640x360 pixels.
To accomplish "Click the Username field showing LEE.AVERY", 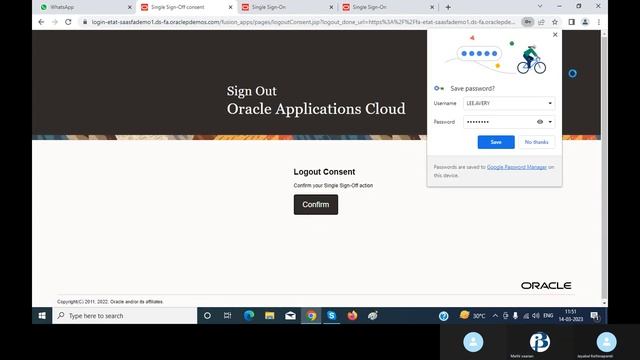I will [x=509, y=103].
